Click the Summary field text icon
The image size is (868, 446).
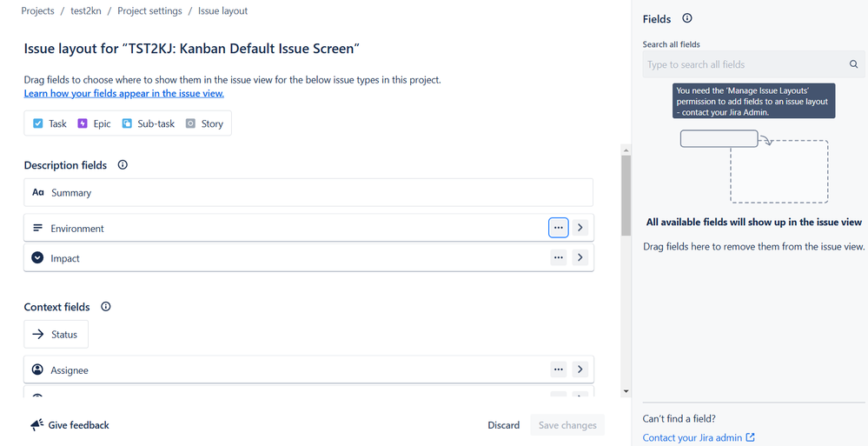(x=37, y=193)
